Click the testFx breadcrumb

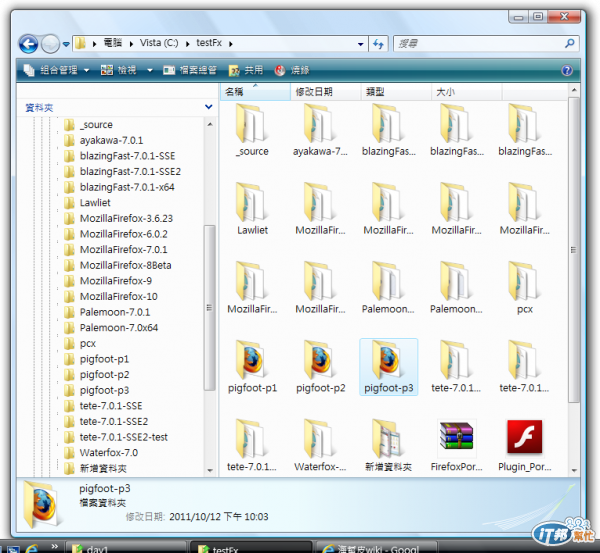[209, 43]
